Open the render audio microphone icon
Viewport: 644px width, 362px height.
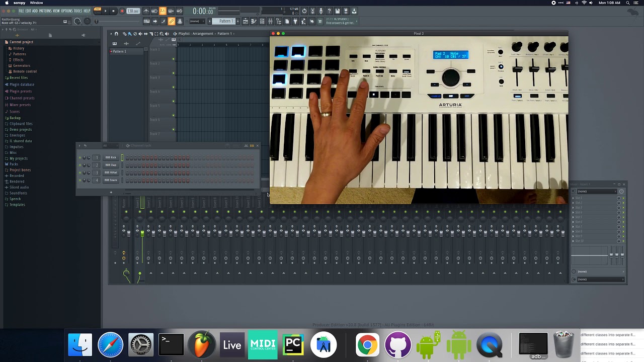coord(321,11)
